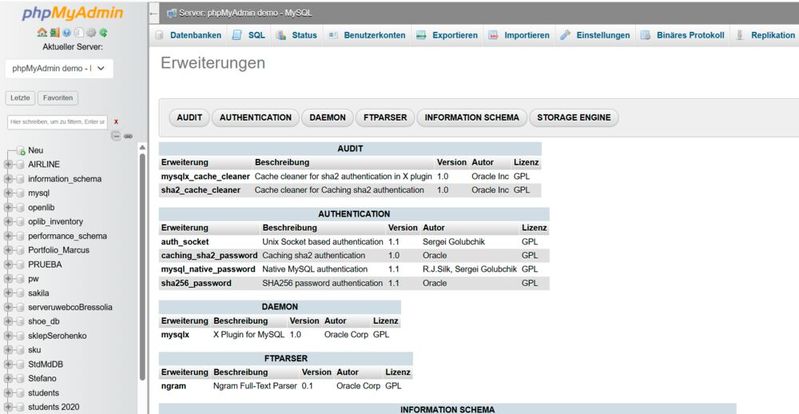Open the MySQL documentation page icon
This screenshot has width=799, height=414.
79,33
